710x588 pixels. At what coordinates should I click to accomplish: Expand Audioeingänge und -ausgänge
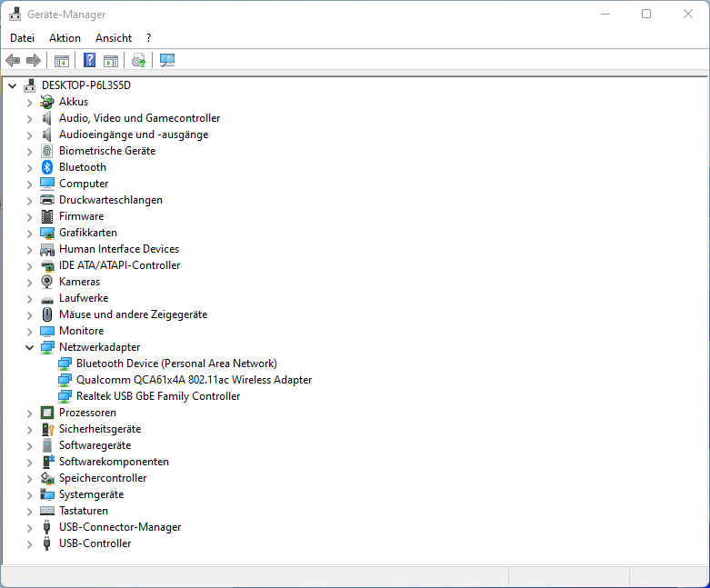coord(29,135)
